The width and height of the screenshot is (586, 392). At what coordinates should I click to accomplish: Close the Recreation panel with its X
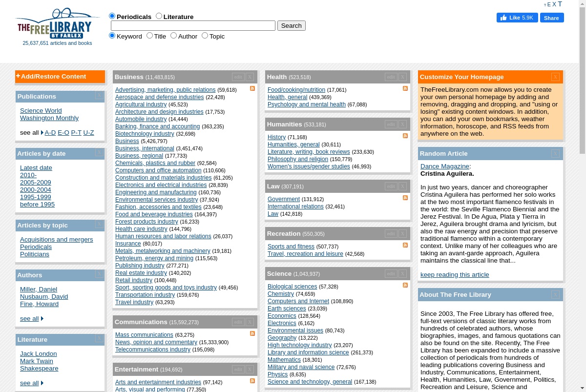tap(402, 233)
